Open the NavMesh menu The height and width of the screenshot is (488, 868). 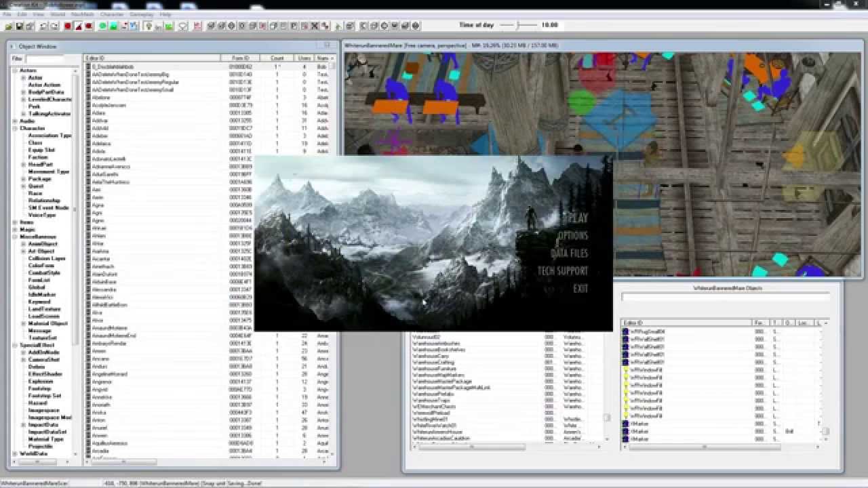pyautogui.click(x=83, y=14)
